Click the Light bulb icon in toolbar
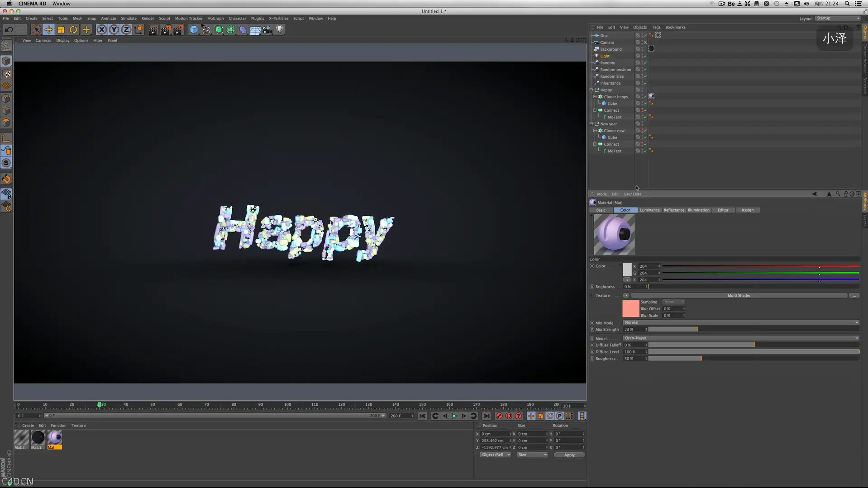This screenshot has width=868, height=488. coord(280,30)
